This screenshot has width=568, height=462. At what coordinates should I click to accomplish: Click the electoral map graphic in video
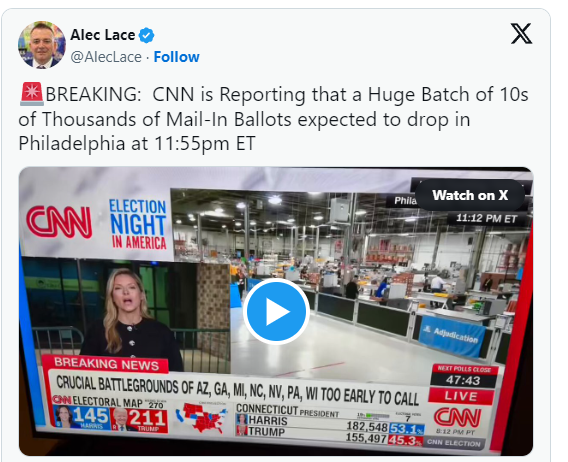pos(202,418)
